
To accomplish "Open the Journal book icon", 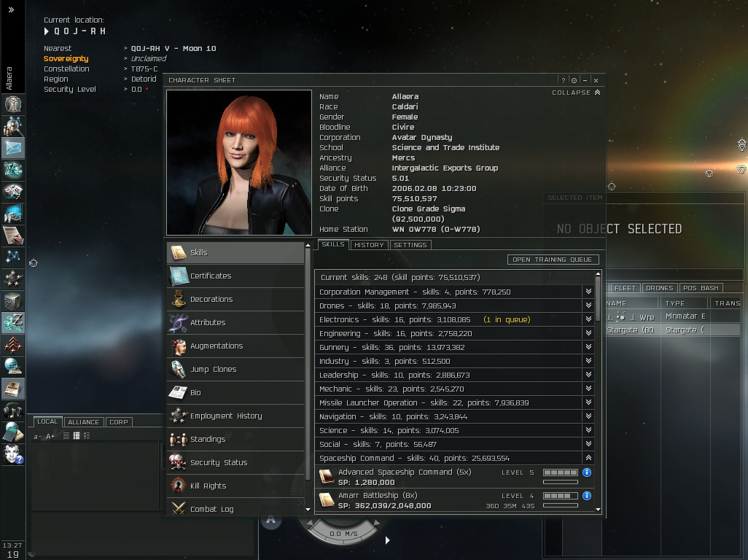I will pyautogui.click(x=13, y=389).
